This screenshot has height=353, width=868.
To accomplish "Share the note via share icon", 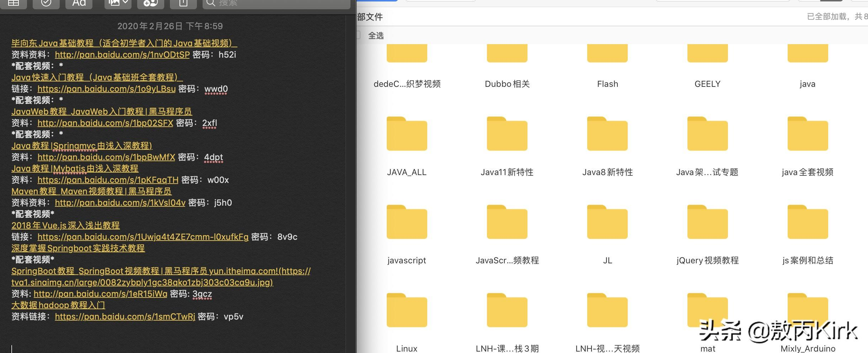I will [183, 3].
